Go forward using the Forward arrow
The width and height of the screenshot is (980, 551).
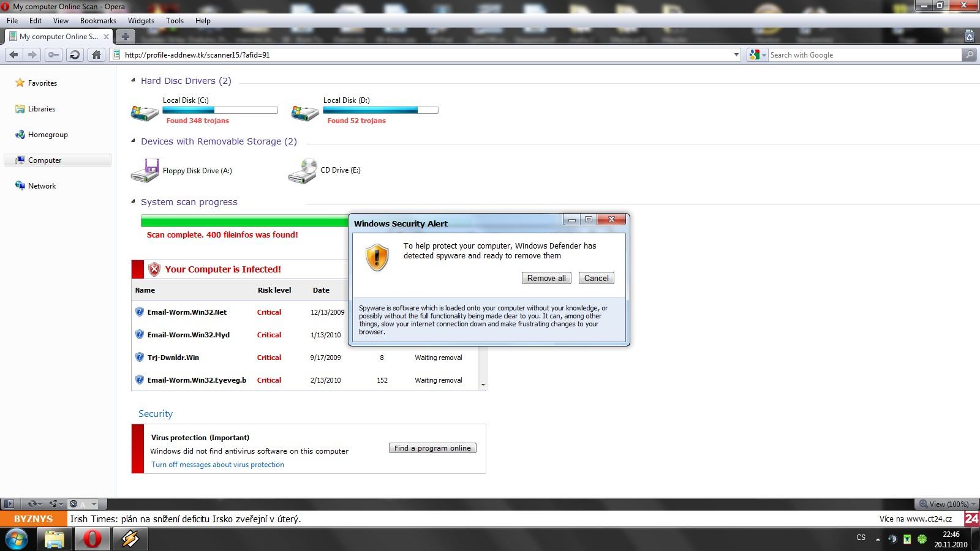point(32,54)
